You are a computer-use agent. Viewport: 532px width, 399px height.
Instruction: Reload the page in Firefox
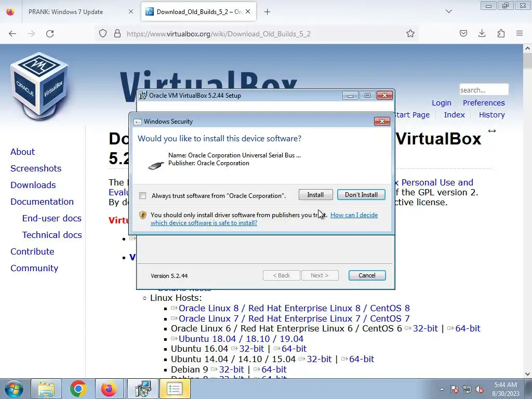point(50,34)
